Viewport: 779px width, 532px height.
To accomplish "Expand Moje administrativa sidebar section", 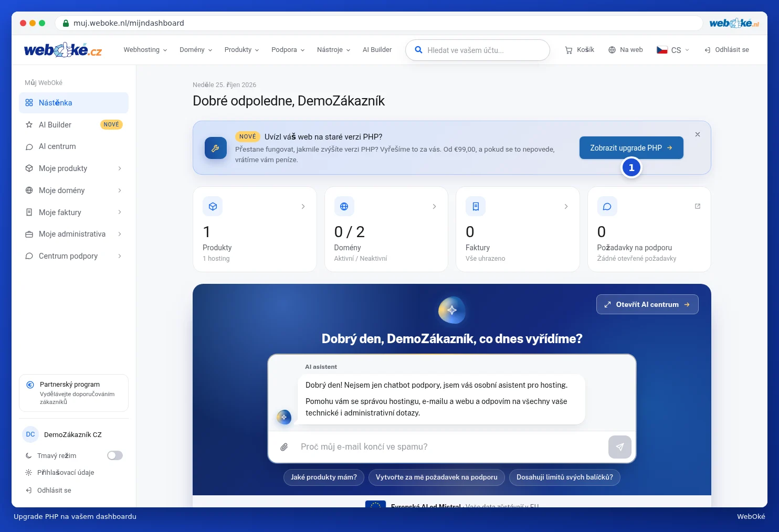I will pos(73,234).
